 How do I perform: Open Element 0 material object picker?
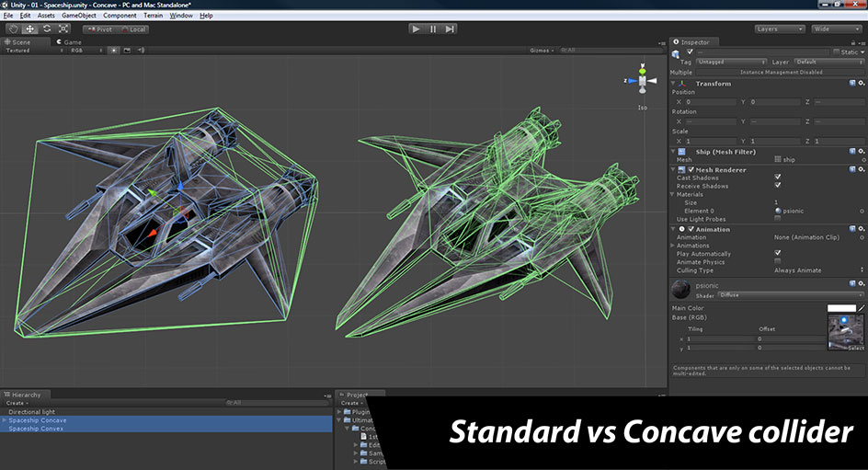tap(862, 211)
